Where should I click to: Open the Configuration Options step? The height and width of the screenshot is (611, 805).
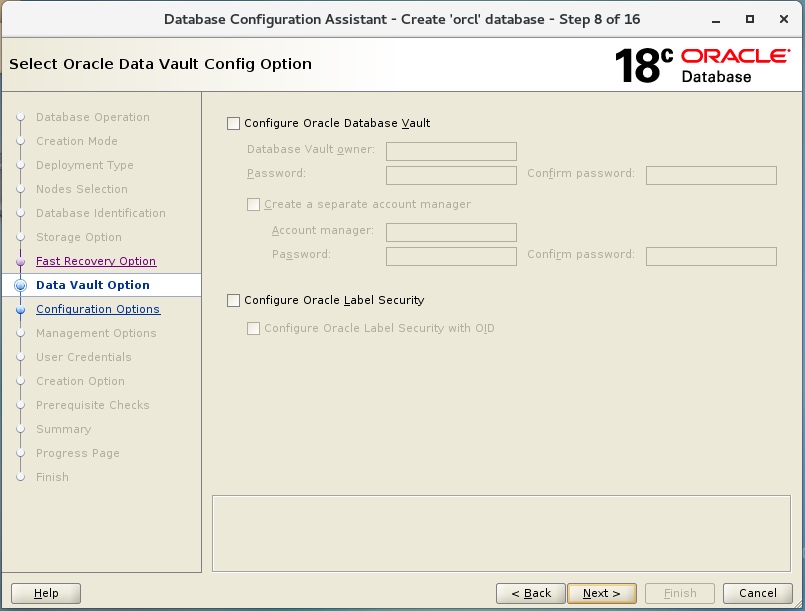click(x=98, y=309)
